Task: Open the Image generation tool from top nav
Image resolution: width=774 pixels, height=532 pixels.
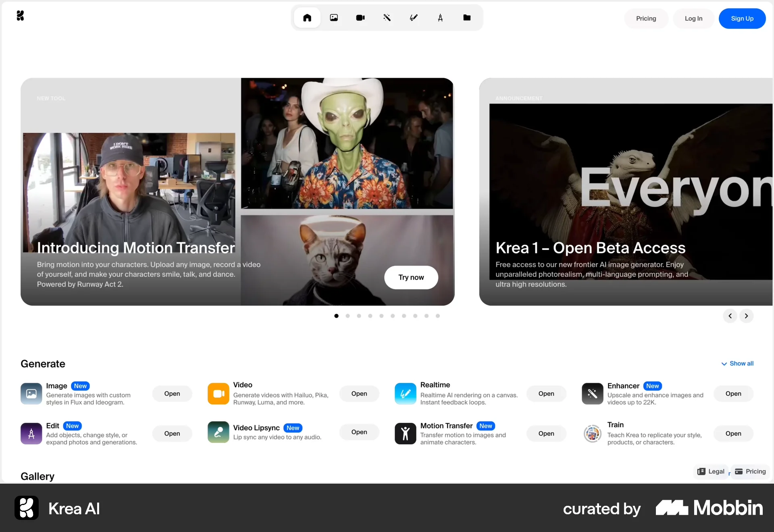Action: point(334,17)
